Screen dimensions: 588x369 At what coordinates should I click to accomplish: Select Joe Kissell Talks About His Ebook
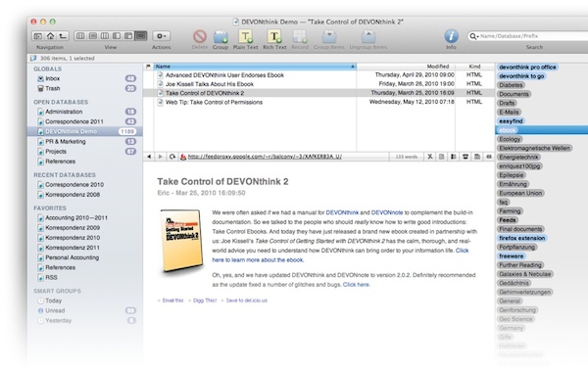pyautogui.click(x=210, y=84)
